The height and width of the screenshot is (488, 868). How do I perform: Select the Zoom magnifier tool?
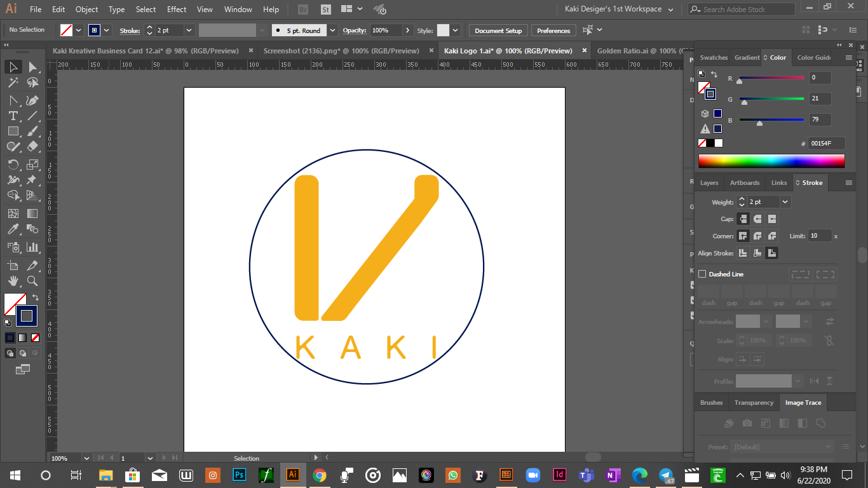32,281
